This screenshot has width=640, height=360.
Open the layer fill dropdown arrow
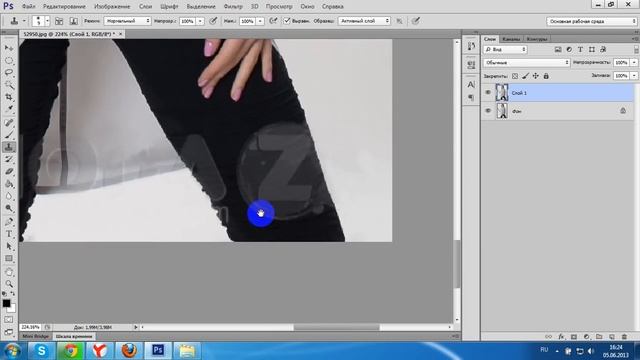(634, 76)
